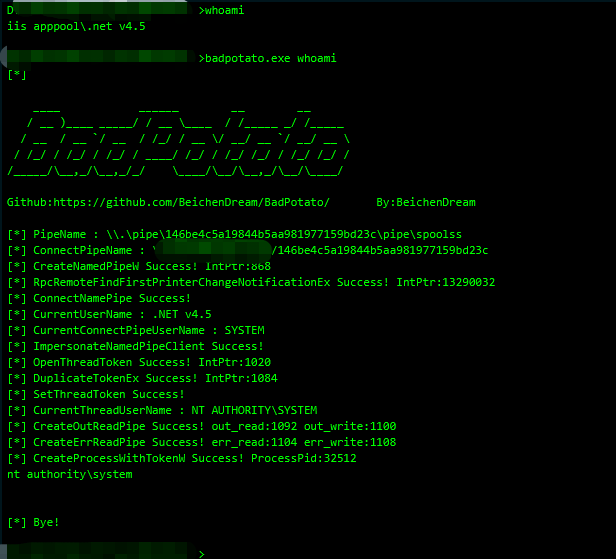Click the 'badpotato.exe whoami' command

tap(270, 58)
